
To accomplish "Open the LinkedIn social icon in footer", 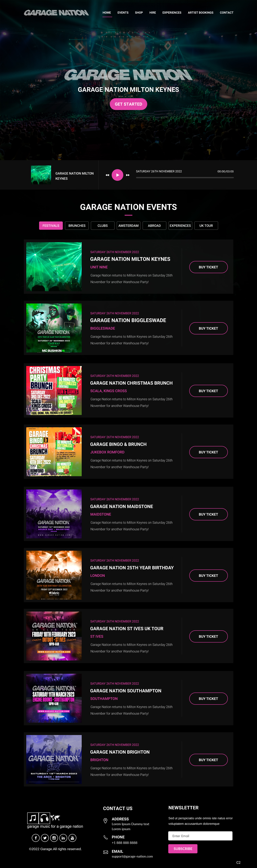I will (63, 838).
